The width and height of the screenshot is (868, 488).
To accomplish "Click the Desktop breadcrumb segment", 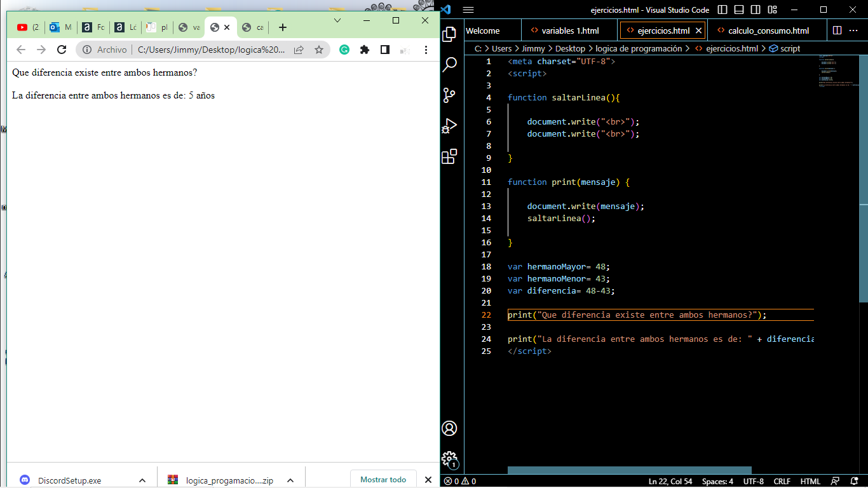I will (570, 48).
